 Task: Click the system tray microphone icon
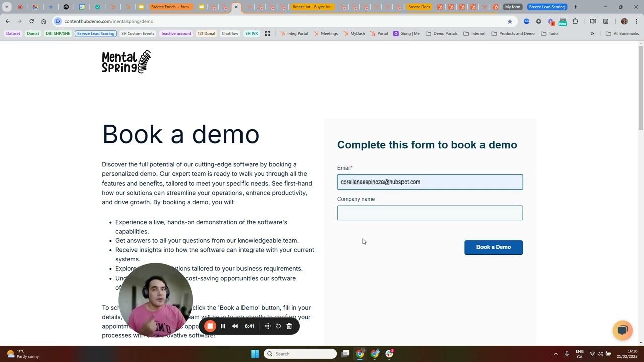(567, 354)
